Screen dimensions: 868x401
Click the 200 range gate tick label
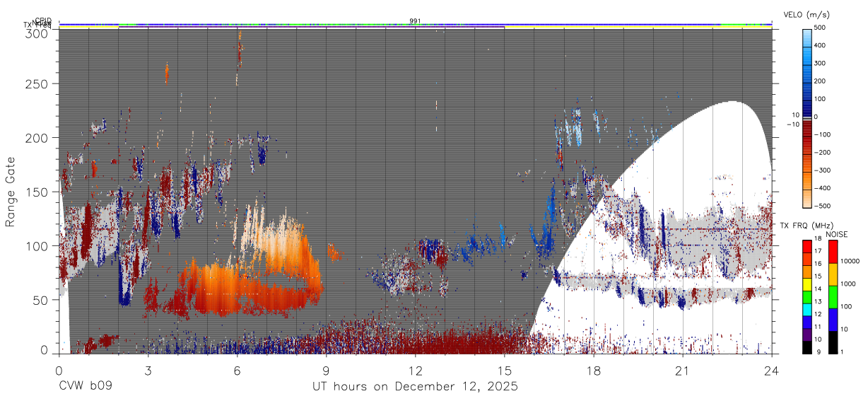point(37,138)
